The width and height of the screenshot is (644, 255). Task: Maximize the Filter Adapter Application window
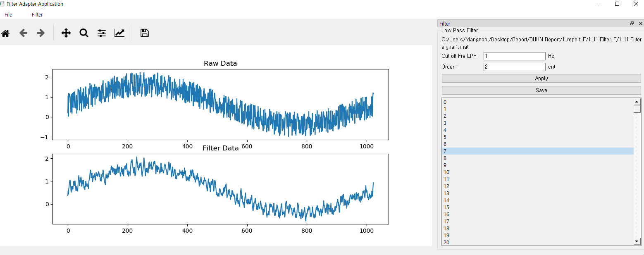pos(617,4)
